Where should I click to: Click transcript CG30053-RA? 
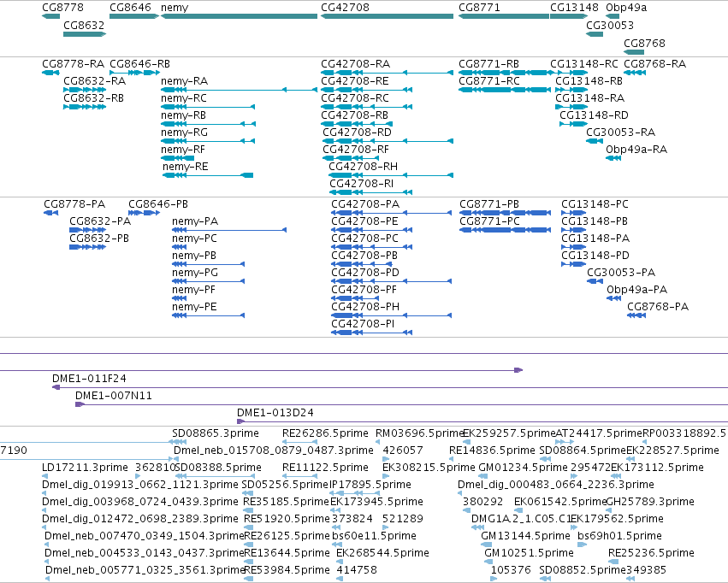pos(595,141)
